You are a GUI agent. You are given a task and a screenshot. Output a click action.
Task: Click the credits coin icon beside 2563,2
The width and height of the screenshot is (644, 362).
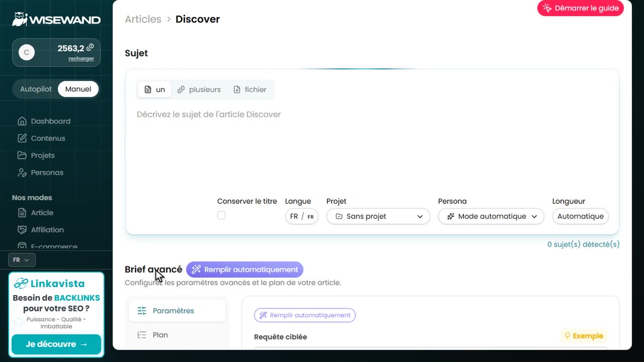point(90,48)
